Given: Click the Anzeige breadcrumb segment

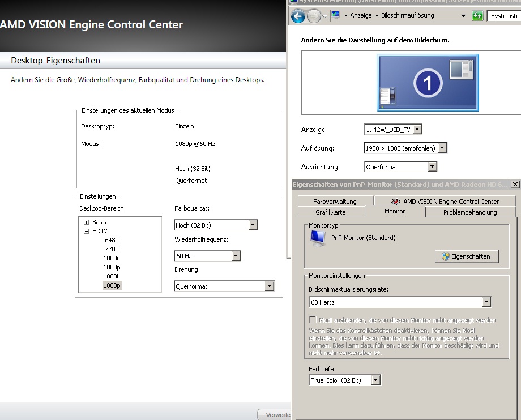Looking at the screenshot, I should 361,15.
